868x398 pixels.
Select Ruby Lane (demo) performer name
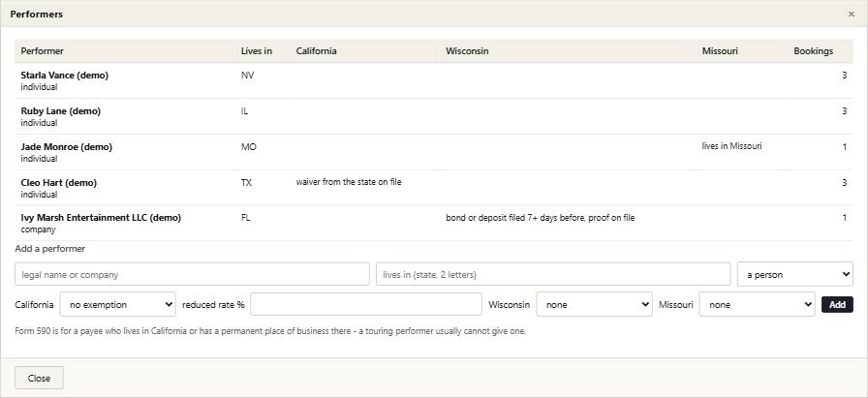(x=61, y=111)
